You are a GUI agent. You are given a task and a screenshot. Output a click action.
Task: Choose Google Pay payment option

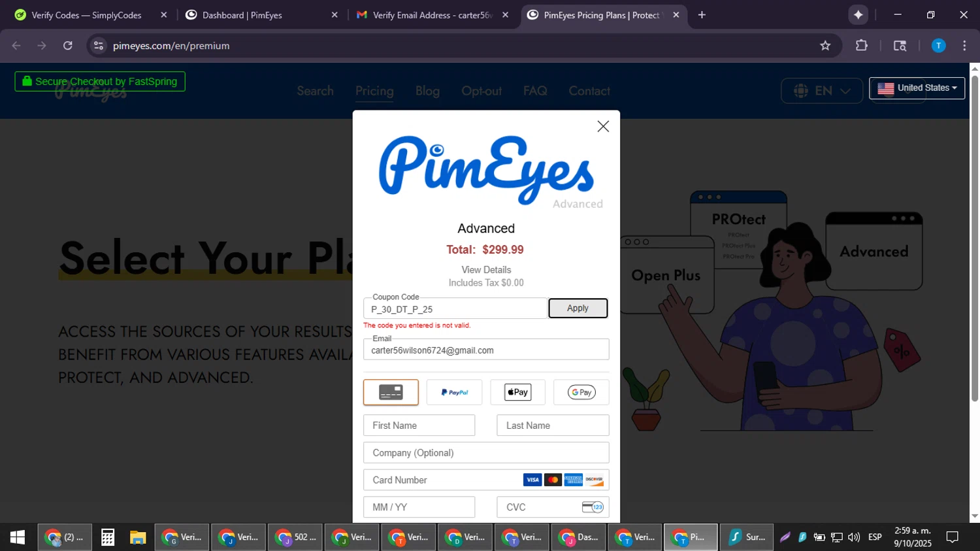581,392
